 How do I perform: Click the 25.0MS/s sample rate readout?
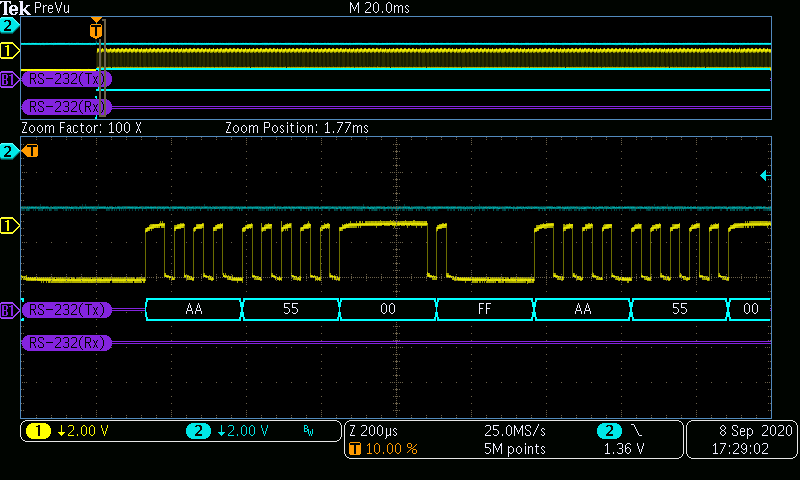[514, 431]
